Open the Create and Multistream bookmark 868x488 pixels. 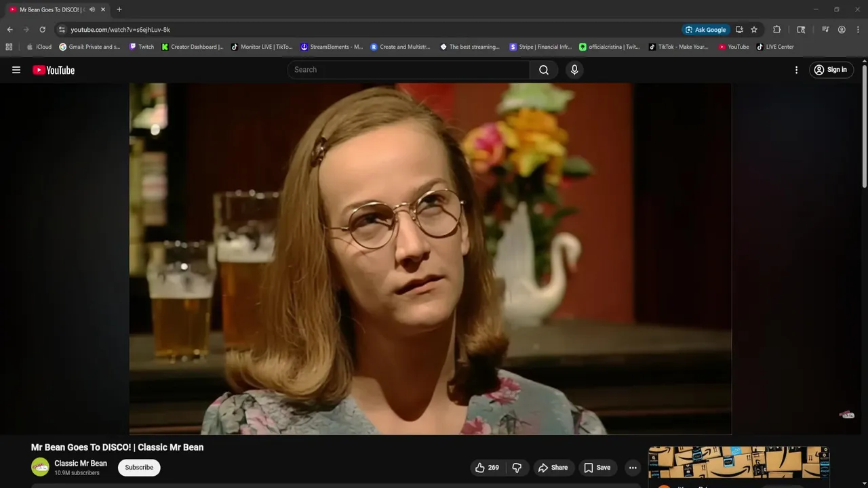(401, 47)
